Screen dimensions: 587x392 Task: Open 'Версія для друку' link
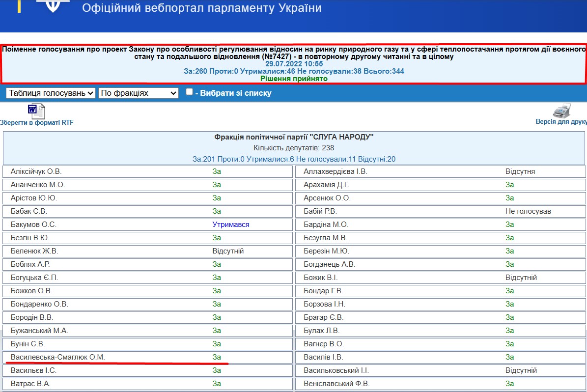[x=561, y=122]
